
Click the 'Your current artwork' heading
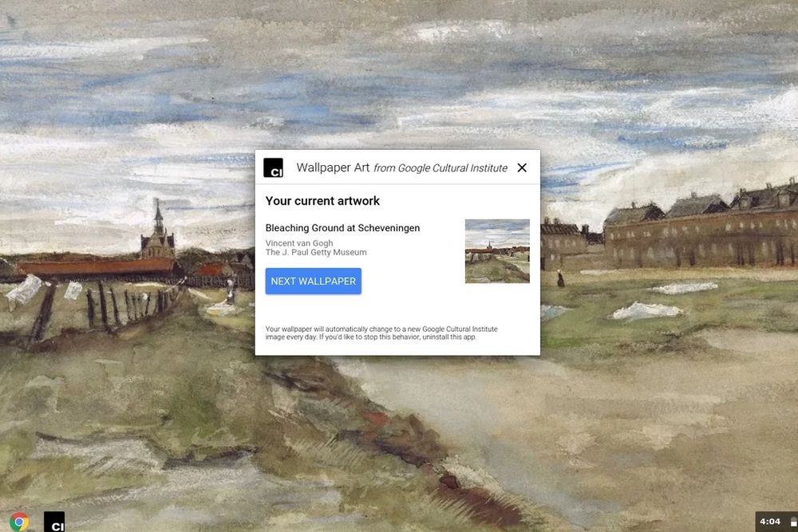(x=322, y=201)
